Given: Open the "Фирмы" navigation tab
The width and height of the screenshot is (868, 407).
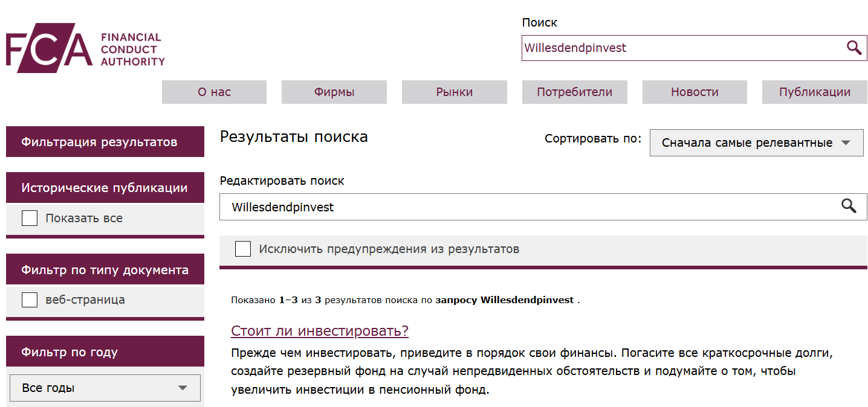Looking at the screenshot, I should point(334,92).
